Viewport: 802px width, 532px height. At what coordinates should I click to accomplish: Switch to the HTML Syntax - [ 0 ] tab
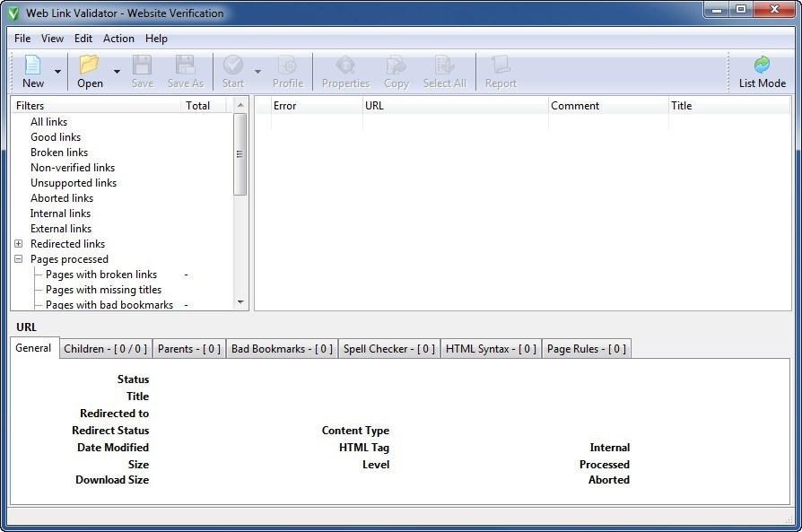click(x=491, y=349)
